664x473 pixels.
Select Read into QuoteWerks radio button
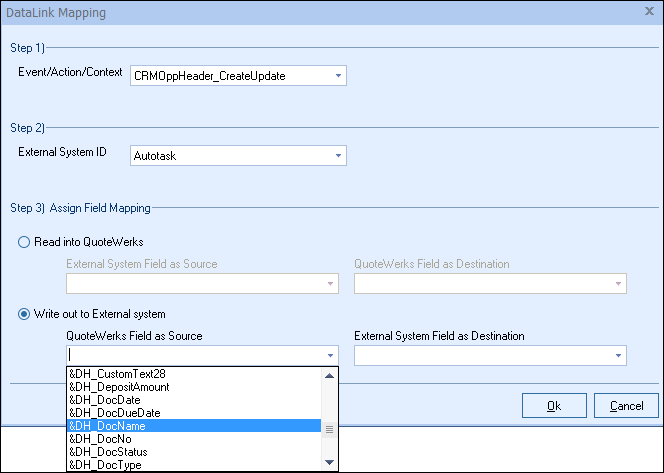(26, 241)
